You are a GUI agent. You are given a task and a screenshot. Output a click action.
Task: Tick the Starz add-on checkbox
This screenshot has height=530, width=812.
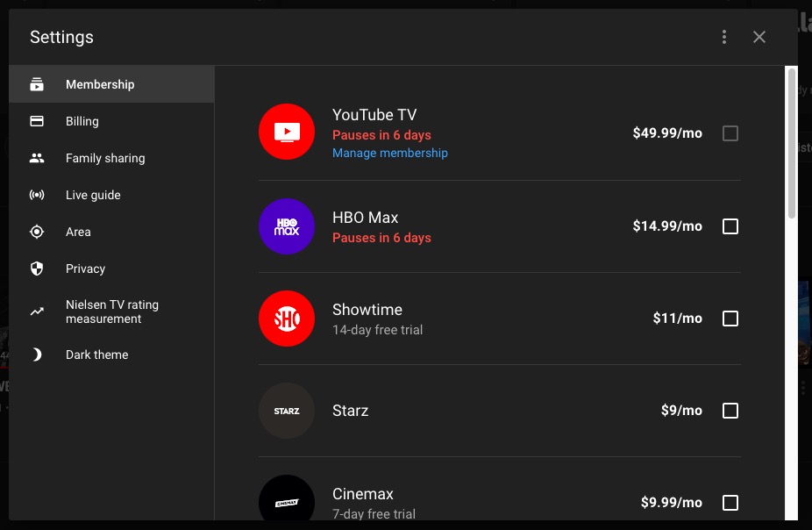pos(730,411)
